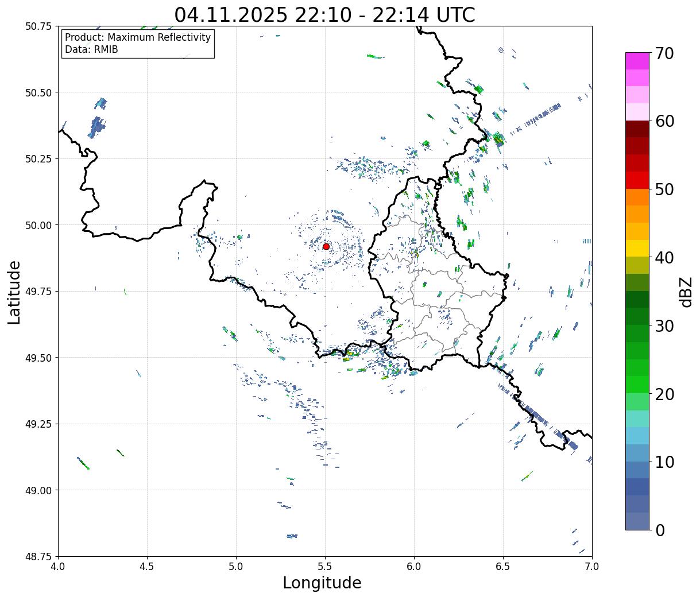Viewport: 700px width, 597px height.
Task: Select the dBZ colorbar axis label
Action: (686, 292)
